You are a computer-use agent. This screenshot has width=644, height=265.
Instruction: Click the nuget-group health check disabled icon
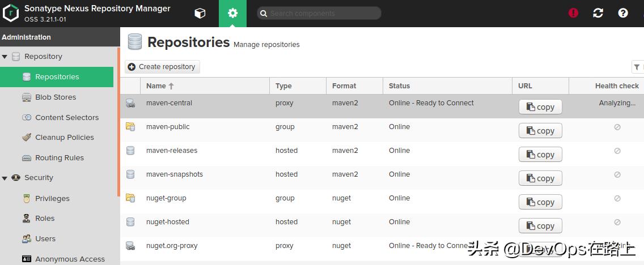tap(617, 199)
